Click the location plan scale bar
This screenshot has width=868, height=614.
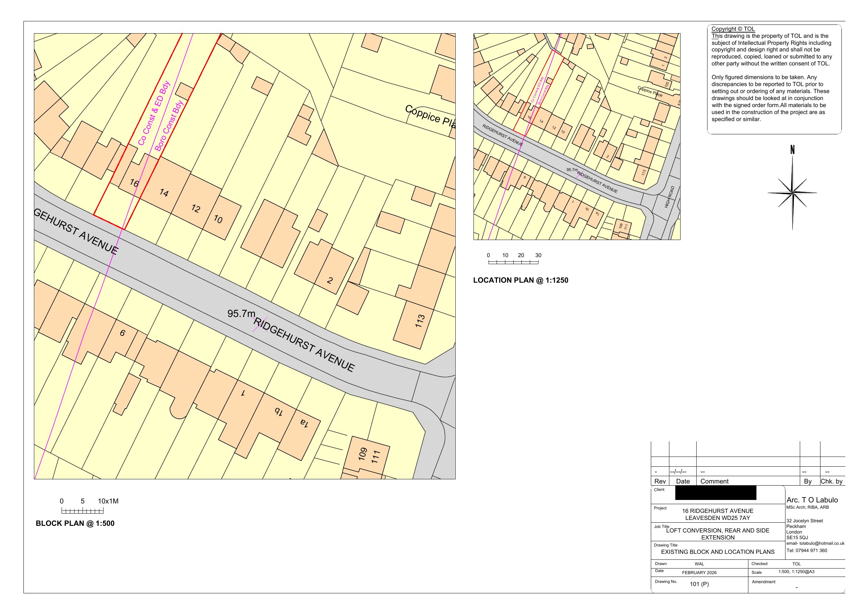(x=513, y=262)
